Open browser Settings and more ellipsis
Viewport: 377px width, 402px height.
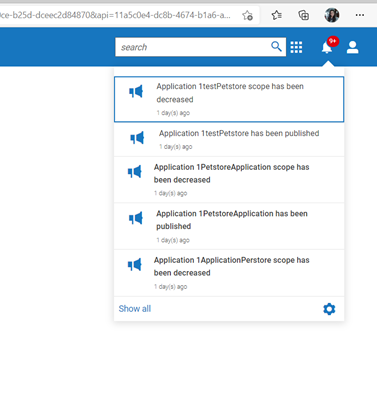pyautogui.click(x=360, y=15)
